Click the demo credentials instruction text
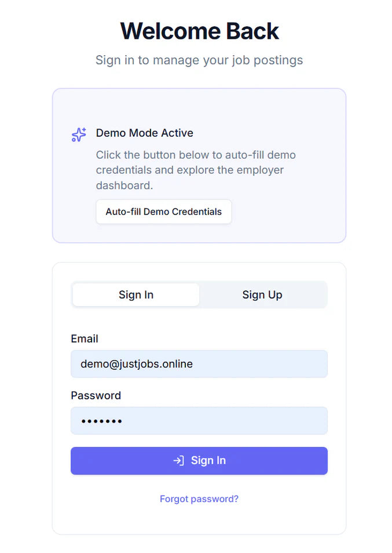 tap(196, 170)
